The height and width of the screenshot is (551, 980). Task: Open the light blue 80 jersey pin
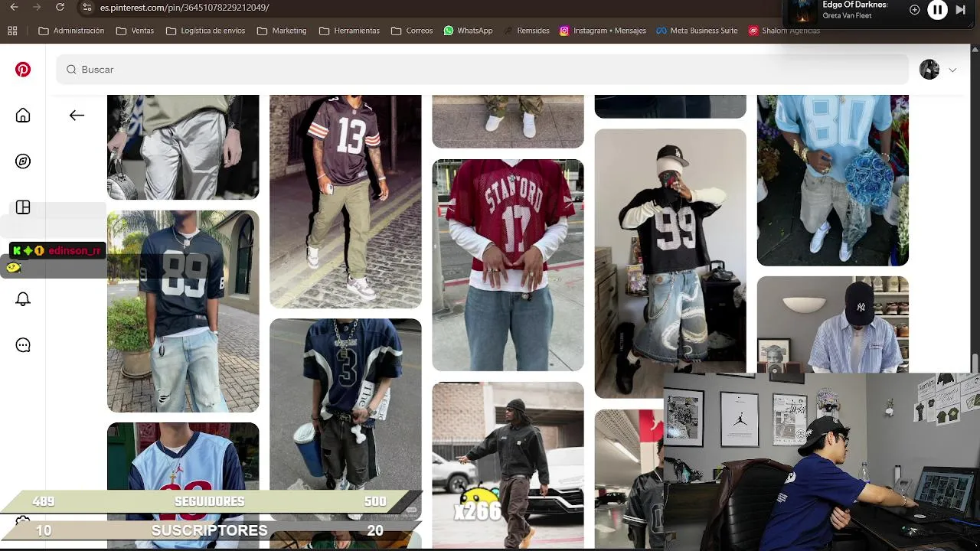pyautogui.click(x=832, y=180)
